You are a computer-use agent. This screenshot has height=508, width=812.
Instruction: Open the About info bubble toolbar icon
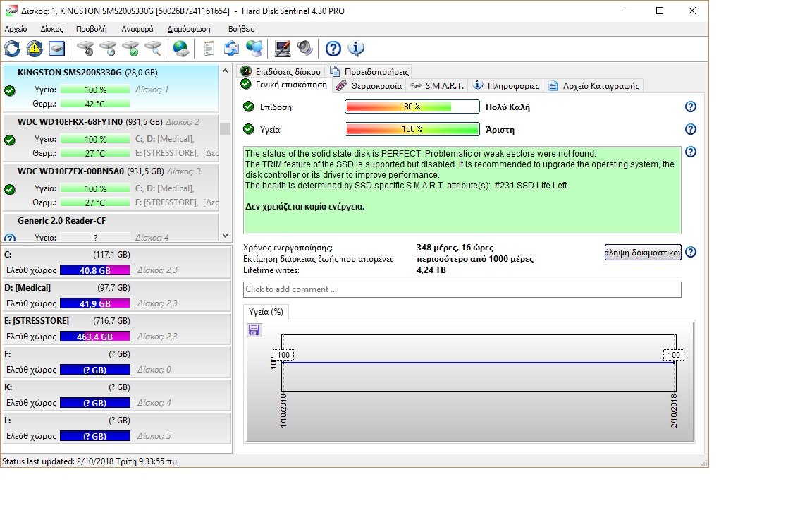356,49
